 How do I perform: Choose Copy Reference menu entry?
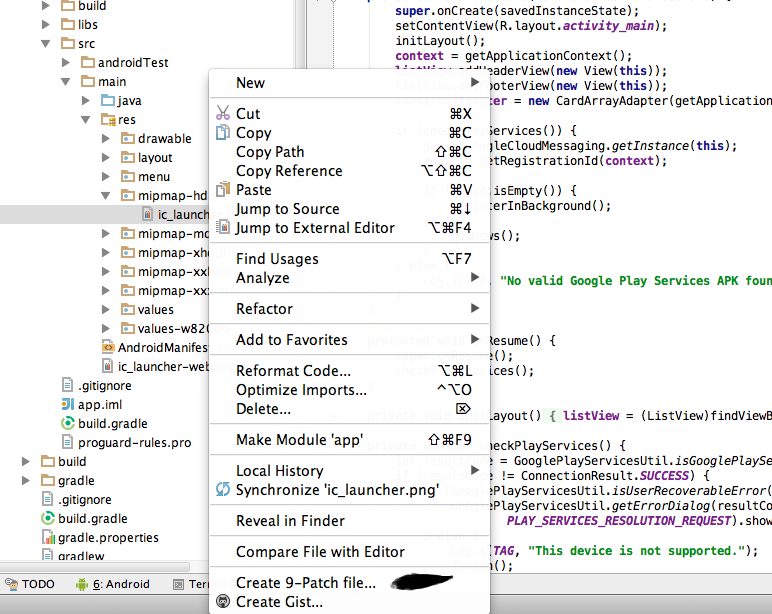pos(350,171)
